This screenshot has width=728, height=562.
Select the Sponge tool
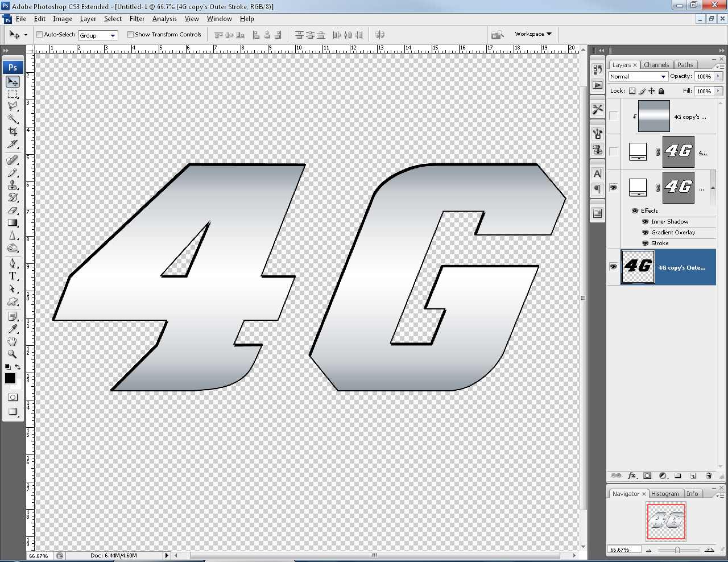click(x=13, y=247)
